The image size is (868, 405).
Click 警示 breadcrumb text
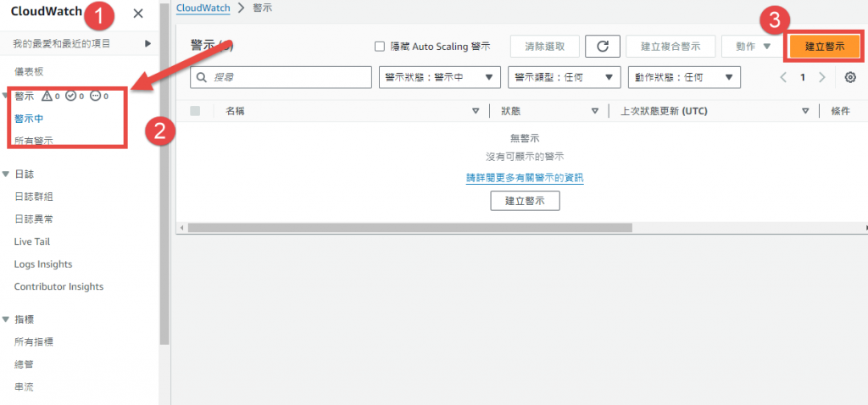pyautogui.click(x=262, y=8)
